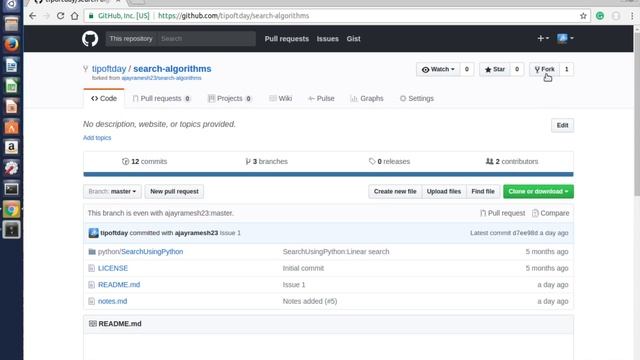Star the search-algorithms repository
Image resolution: width=640 pixels, height=360 pixels.
(494, 69)
